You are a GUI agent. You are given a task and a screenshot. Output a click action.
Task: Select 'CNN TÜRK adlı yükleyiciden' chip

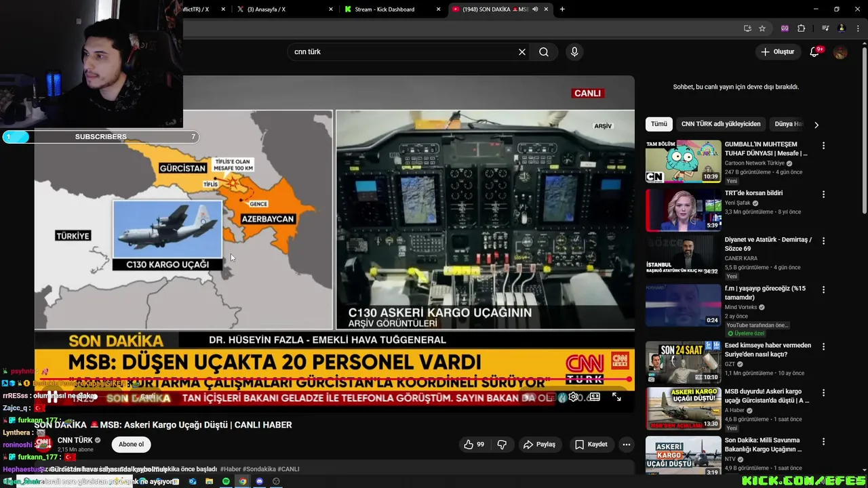click(721, 124)
